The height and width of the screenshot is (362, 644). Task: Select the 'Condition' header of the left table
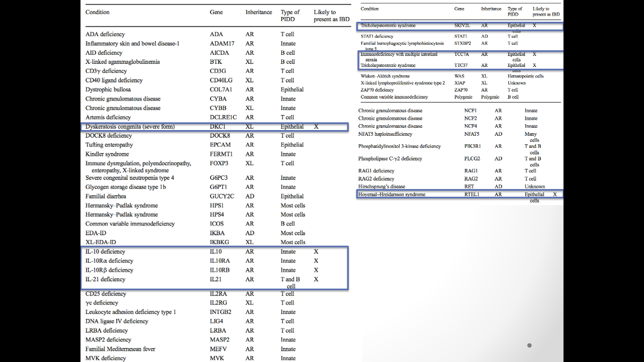click(x=97, y=12)
